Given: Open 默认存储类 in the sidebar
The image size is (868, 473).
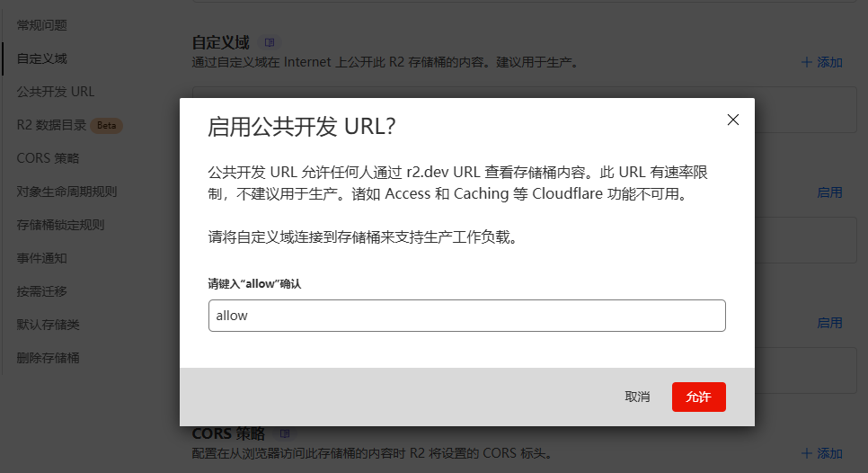Looking at the screenshot, I should [x=49, y=325].
